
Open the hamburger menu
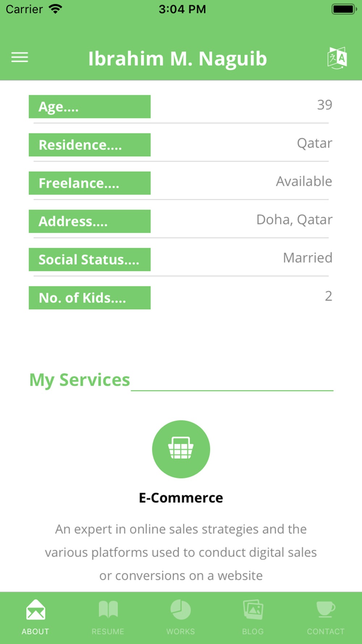(20, 57)
